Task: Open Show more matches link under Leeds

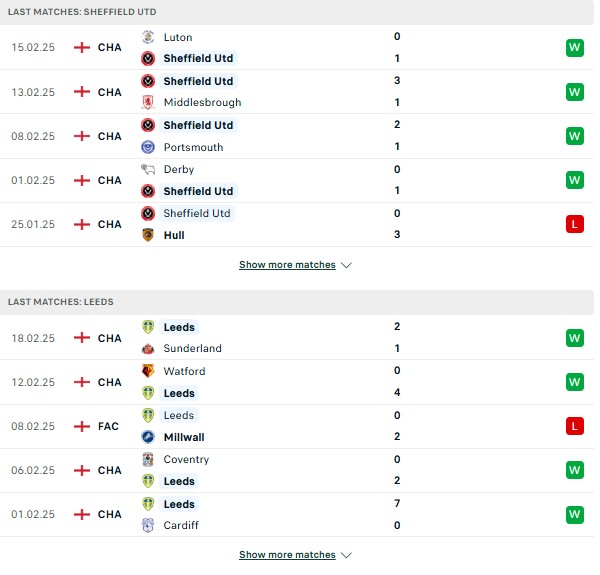Action: point(287,555)
